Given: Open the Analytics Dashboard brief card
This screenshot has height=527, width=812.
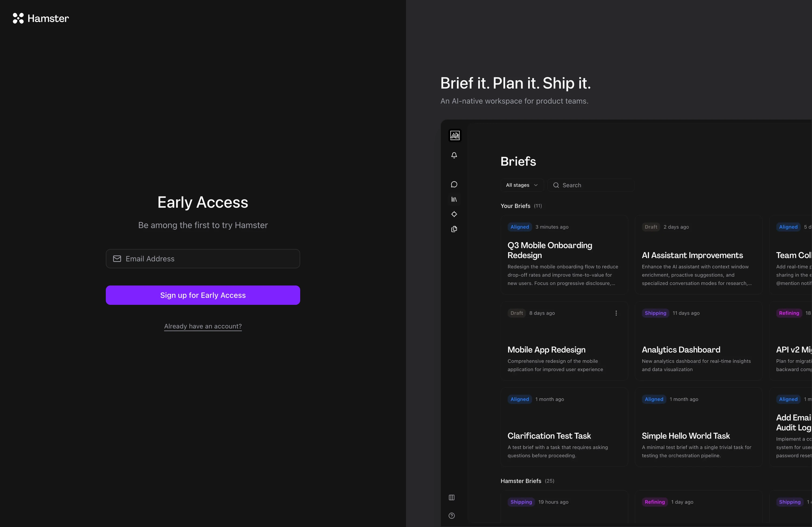Looking at the screenshot, I should pyautogui.click(x=681, y=350).
